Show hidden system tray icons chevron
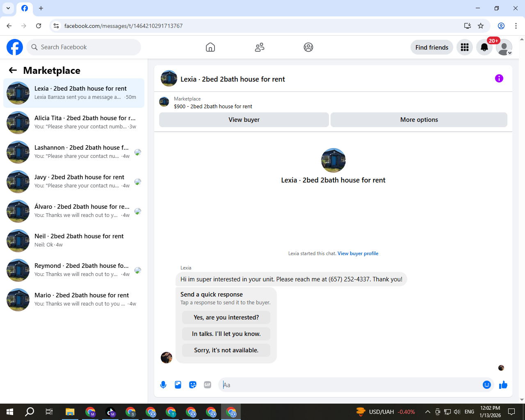Viewport: 525px width, 420px height. click(427, 412)
